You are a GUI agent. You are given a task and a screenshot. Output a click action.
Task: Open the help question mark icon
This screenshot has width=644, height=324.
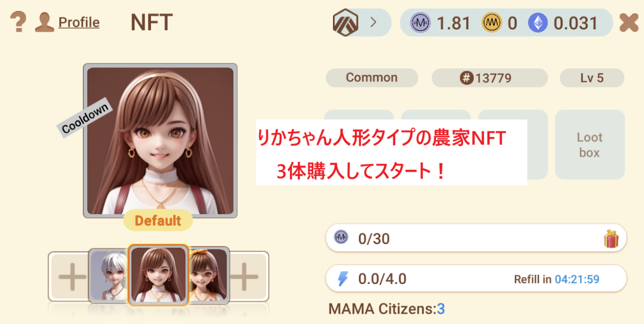[x=18, y=22]
